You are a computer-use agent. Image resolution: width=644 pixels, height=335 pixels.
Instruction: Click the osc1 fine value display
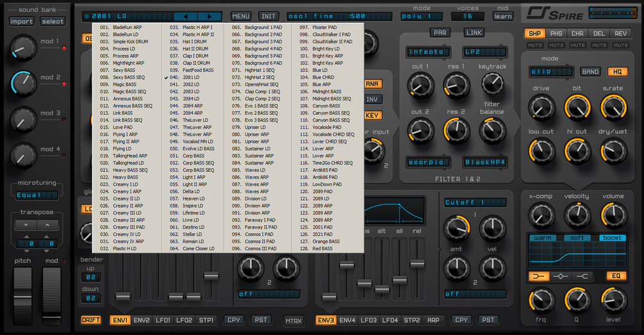tap(340, 17)
